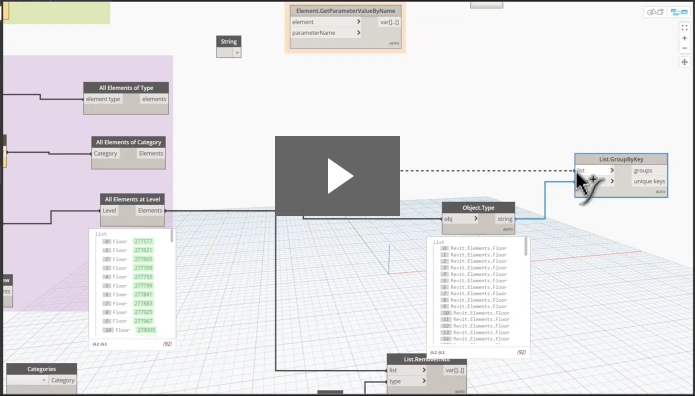Viewport: 695px width, 396px height.
Task: Click the obj port chevron on Object.Type
Action: click(x=476, y=219)
